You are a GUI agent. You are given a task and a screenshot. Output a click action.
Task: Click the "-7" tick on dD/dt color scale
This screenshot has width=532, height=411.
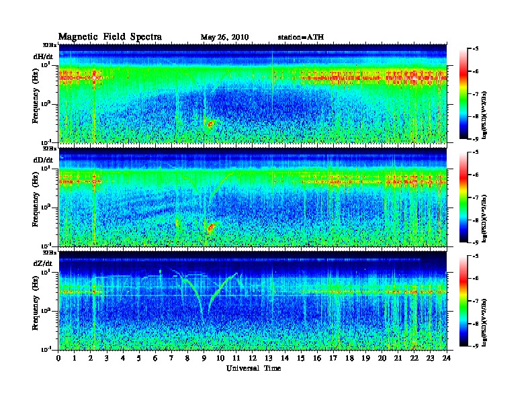476,197
